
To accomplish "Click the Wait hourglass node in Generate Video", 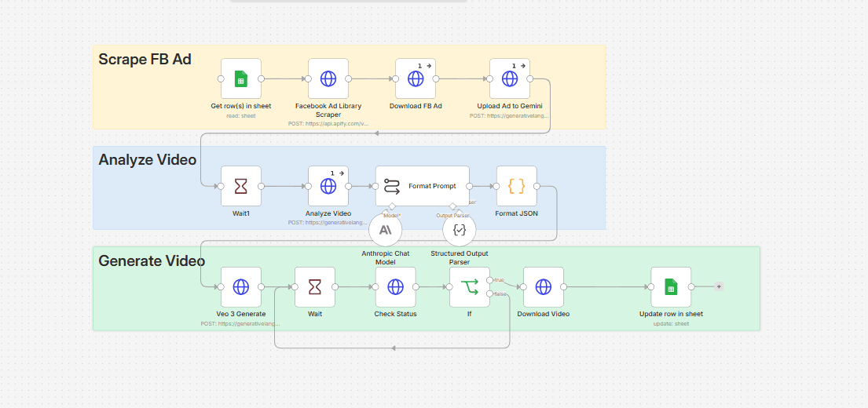I will pyautogui.click(x=315, y=287).
